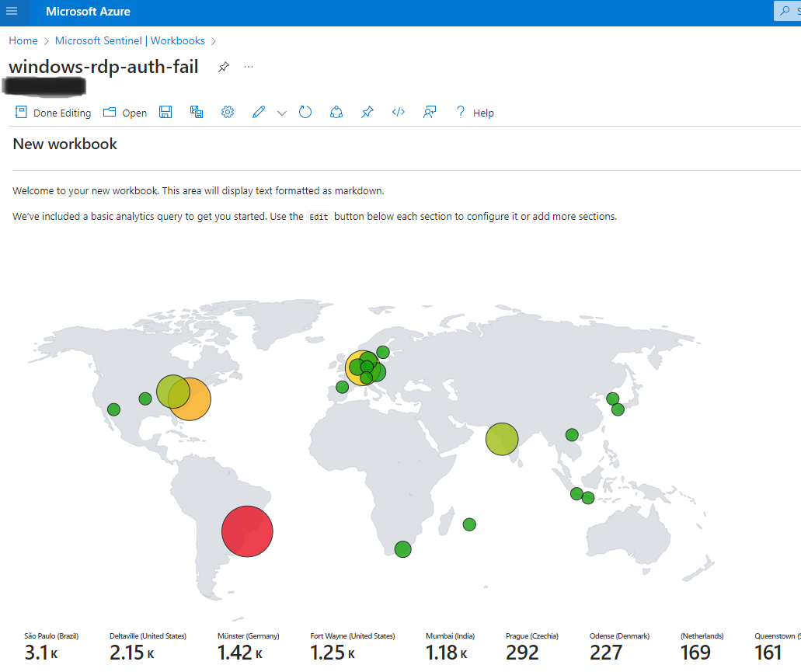Pin the windows-rdp-auth-fail title

tap(224, 67)
